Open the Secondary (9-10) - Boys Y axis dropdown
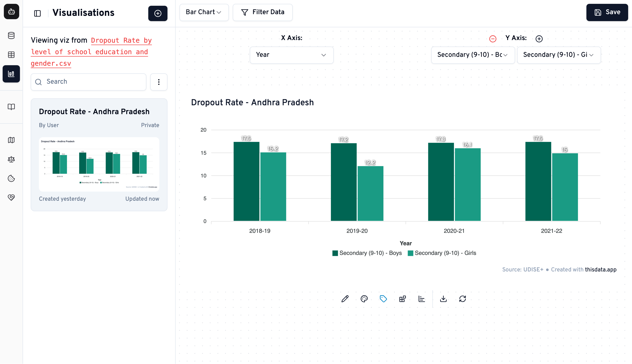632x364 pixels. [x=473, y=55]
